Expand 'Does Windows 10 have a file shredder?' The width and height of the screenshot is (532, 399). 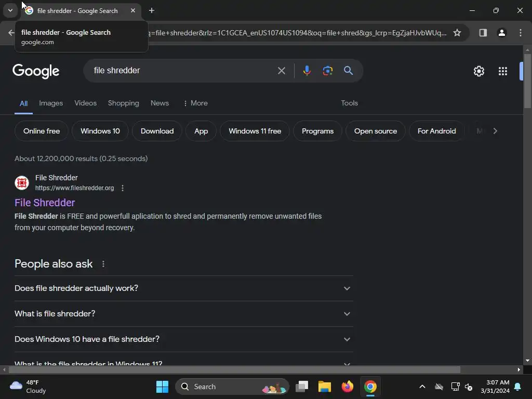tap(184, 339)
